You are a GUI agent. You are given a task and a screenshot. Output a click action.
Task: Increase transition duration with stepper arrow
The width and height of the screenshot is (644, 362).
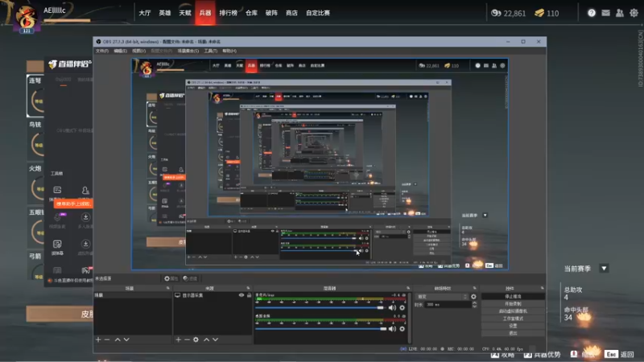click(474, 303)
